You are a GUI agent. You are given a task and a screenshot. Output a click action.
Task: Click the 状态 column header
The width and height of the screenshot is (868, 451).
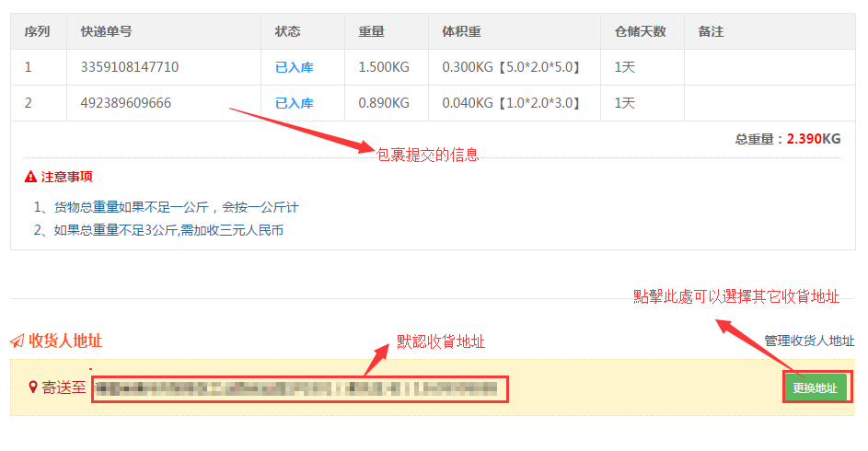pos(287,32)
